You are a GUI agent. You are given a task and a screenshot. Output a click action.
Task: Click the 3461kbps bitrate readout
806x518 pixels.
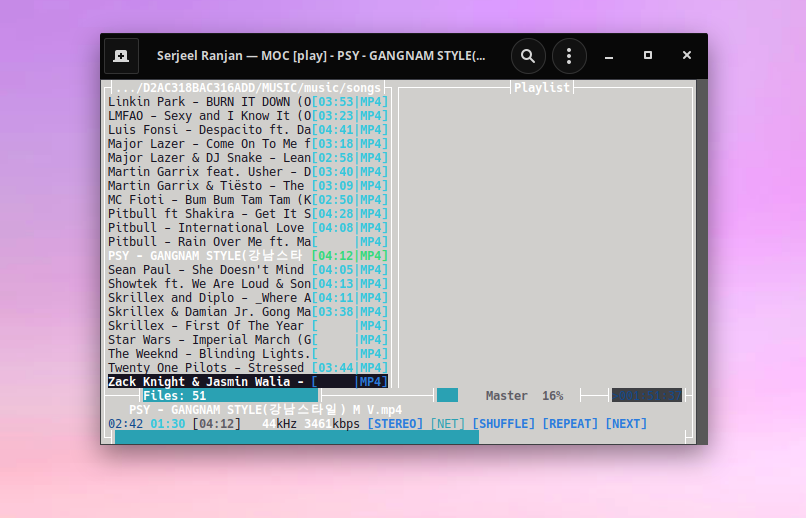coord(332,424)
